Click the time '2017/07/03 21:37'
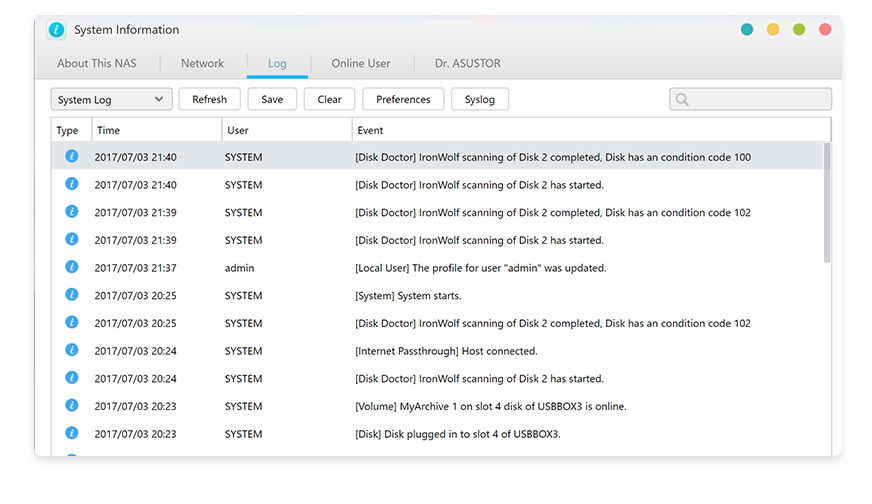Image resolution: width=872 pixels, height=504 pixels. [x=135, y=268]
